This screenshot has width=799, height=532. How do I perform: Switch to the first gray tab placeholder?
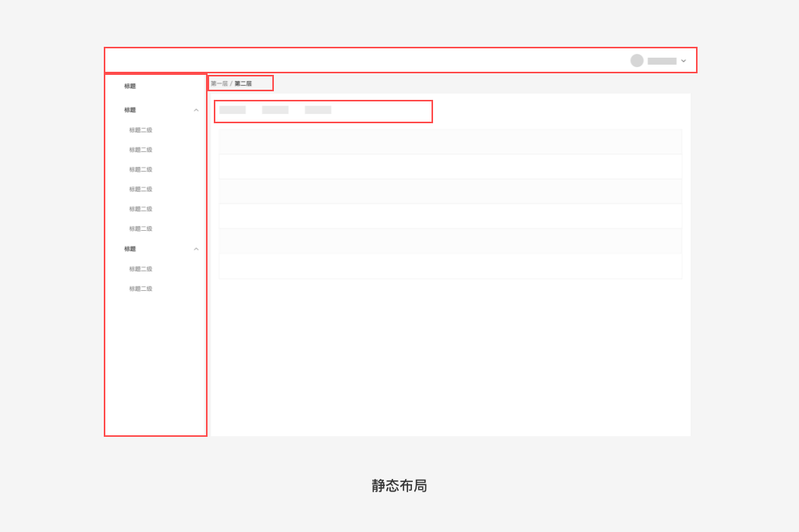point(233,110)
